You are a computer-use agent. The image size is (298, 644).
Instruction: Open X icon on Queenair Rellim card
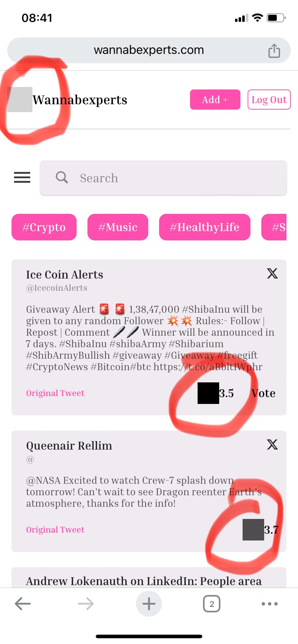click(272, 445)
